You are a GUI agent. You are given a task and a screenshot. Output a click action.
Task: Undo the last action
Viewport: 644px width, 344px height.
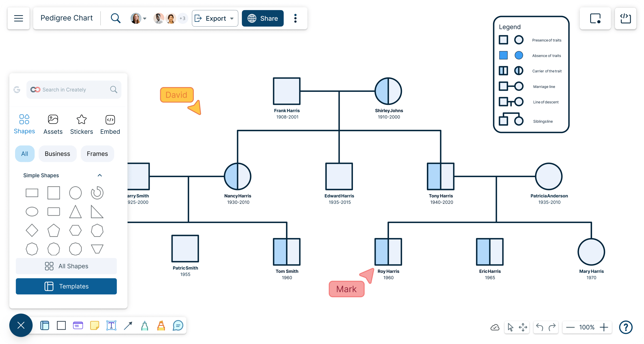[x=540, y=327]
